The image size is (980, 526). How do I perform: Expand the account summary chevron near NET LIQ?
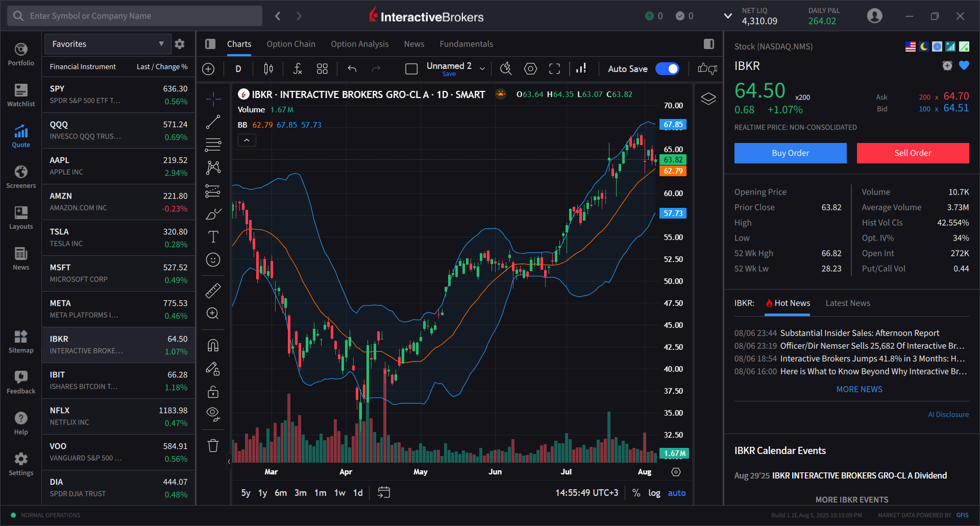(728, 16)
